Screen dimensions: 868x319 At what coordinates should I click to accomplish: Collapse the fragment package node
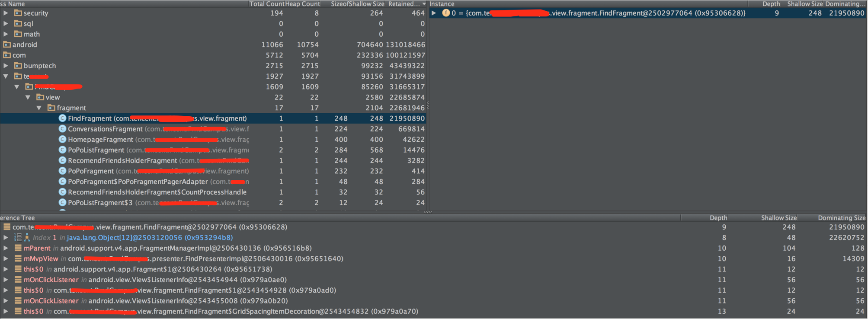[39, 108]
